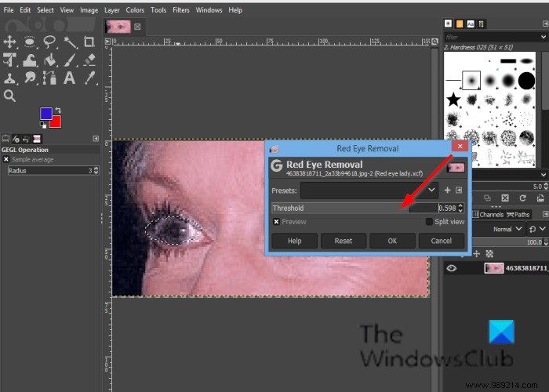This screenshot has height=392, width=549.
Task: Select the Paths tool
Action: tap(49, 78)
